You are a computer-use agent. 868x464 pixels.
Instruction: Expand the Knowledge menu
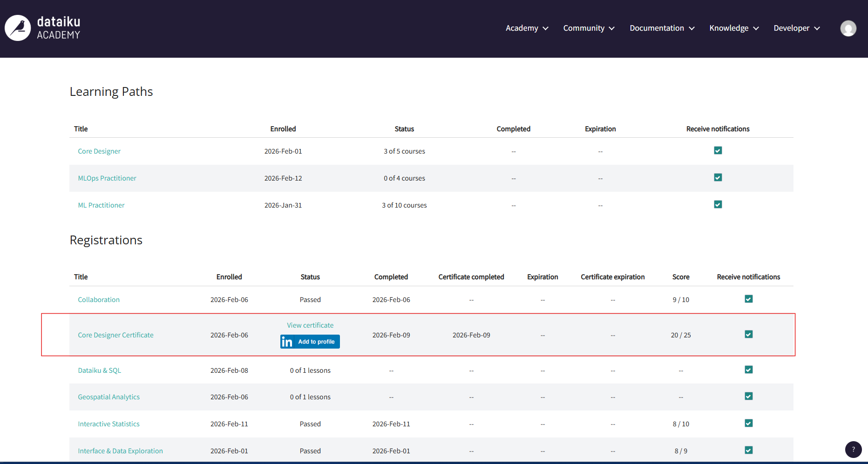[734, 28]
